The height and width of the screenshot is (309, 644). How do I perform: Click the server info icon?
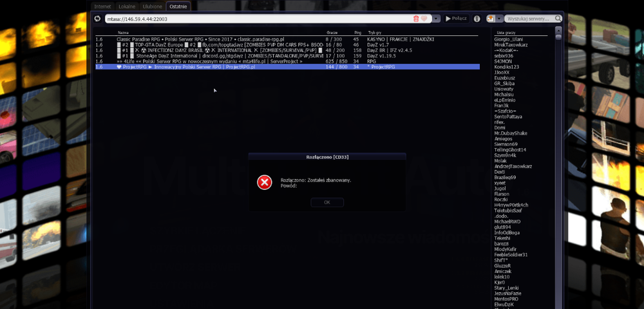pyautogui.click(x=477, y=19)
